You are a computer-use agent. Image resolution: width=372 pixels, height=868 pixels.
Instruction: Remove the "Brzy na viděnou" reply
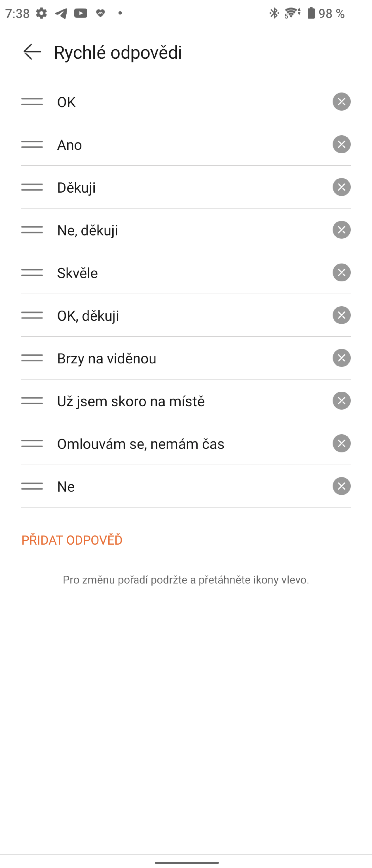point(341,358)
